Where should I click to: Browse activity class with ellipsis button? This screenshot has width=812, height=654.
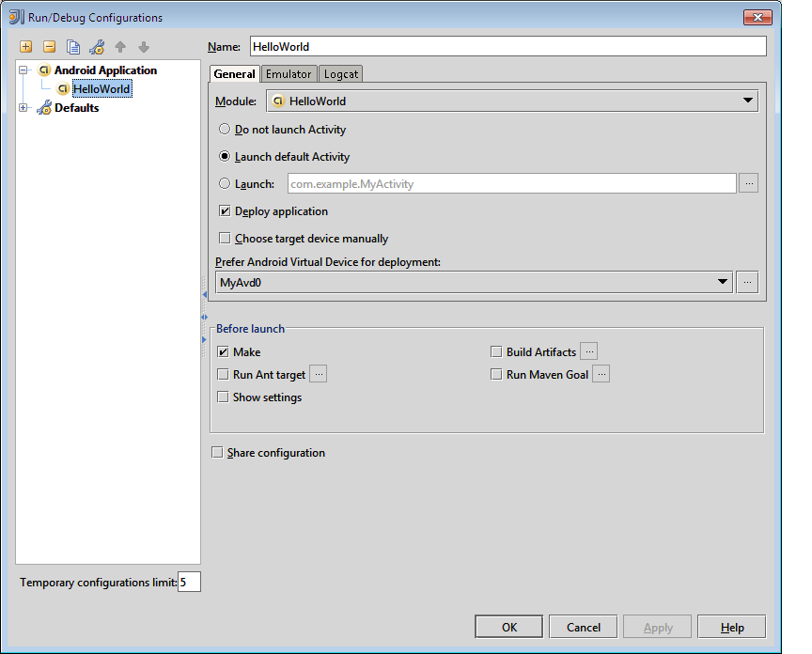point(748,183)
